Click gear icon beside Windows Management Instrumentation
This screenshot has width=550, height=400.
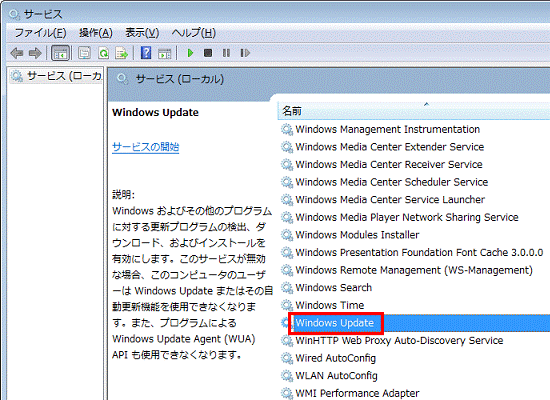pos(287,130)
